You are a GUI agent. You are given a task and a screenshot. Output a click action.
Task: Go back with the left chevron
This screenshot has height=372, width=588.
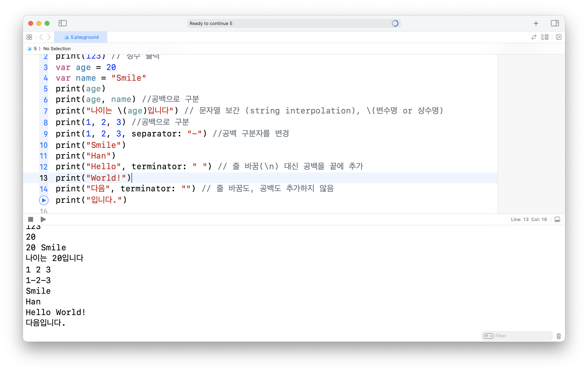coord(41,37)
